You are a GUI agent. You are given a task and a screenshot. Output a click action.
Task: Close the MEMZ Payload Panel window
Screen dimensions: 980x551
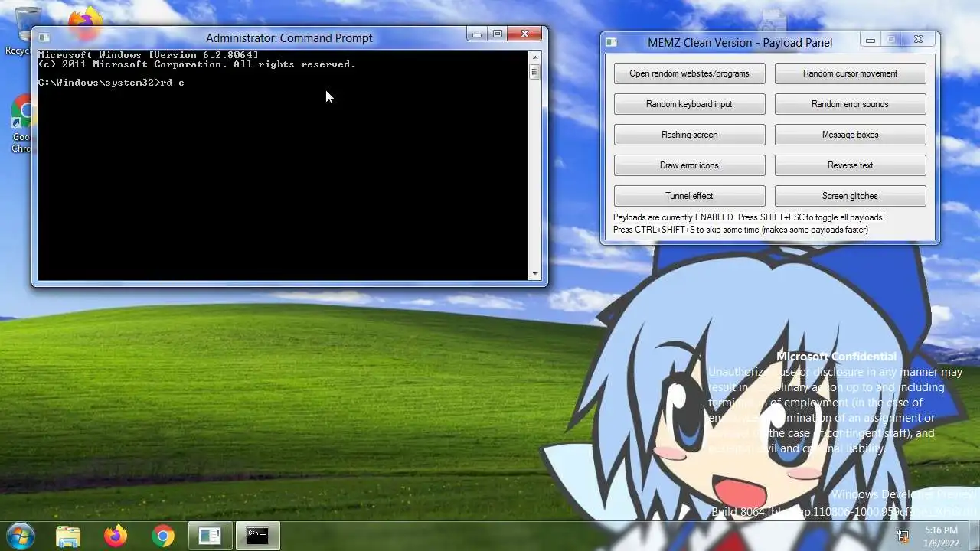pos(919,40)
